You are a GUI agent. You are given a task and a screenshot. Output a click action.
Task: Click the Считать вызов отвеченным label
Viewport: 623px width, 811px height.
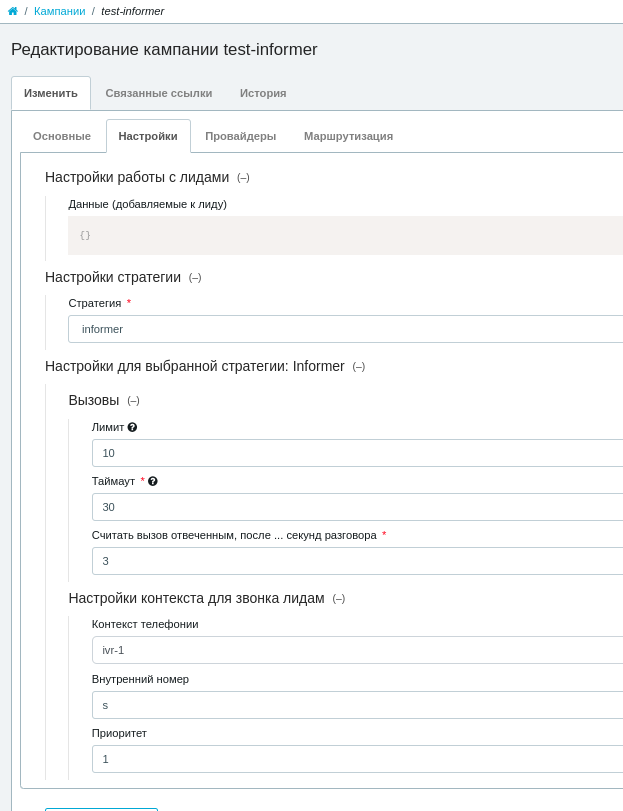[234, 535]
